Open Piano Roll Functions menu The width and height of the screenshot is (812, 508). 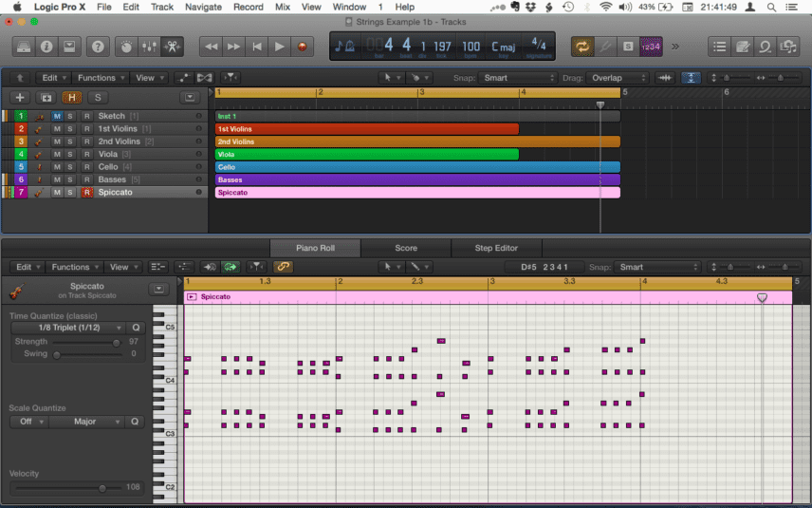[x=75, y=267]
